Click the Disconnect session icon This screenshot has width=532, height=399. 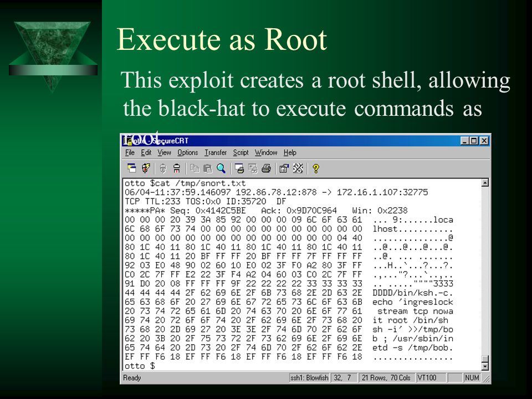coord(177,168)
